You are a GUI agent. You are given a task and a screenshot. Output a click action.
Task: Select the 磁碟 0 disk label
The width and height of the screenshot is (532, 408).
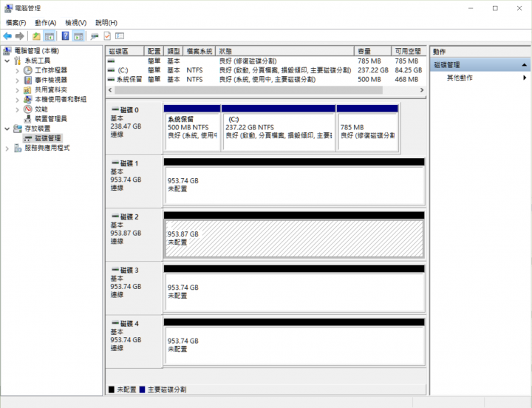pos(134,128)
